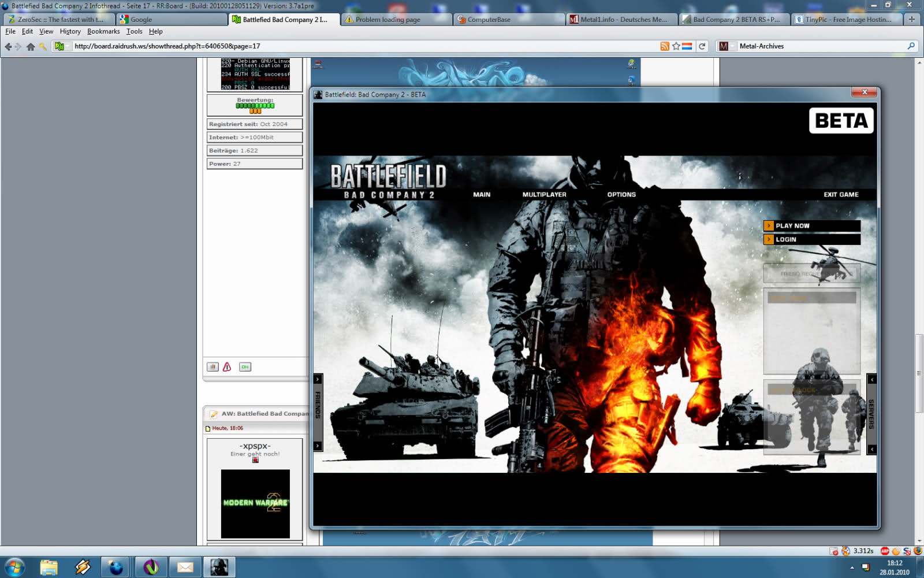Open the mail envelope icon on taskbar
Image resolution: width=924 pixels, height=578 pixels.
(x=185, y=567)
